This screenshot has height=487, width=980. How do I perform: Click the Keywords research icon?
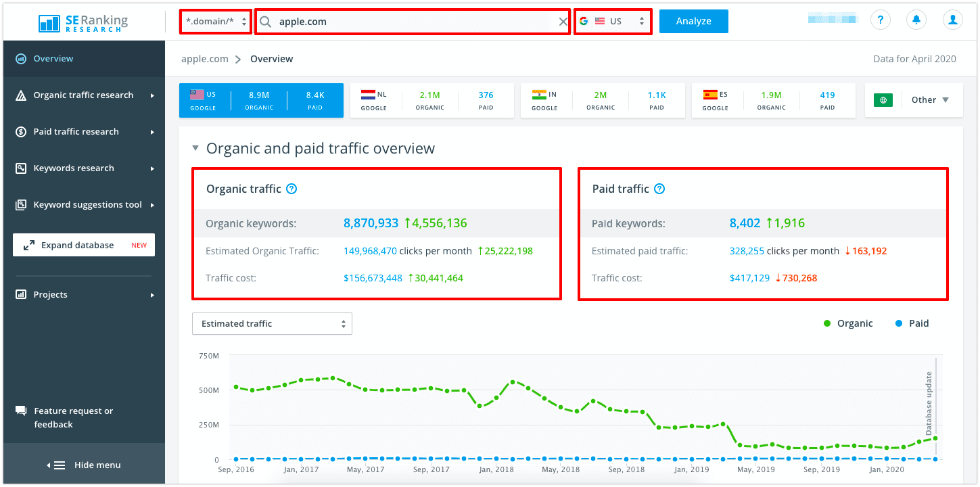tap(21, 168)
